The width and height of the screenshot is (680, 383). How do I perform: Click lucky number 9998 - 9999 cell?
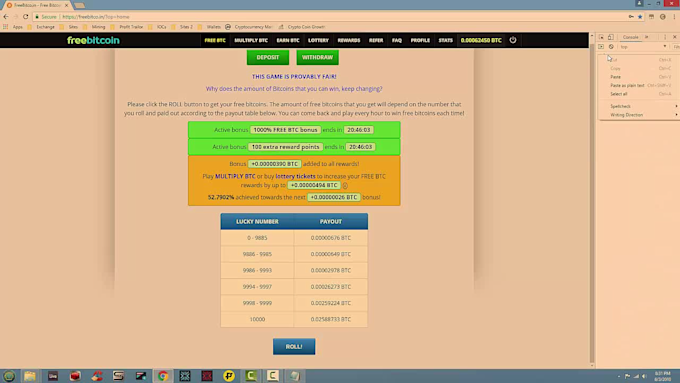click(x=257, y=303)
